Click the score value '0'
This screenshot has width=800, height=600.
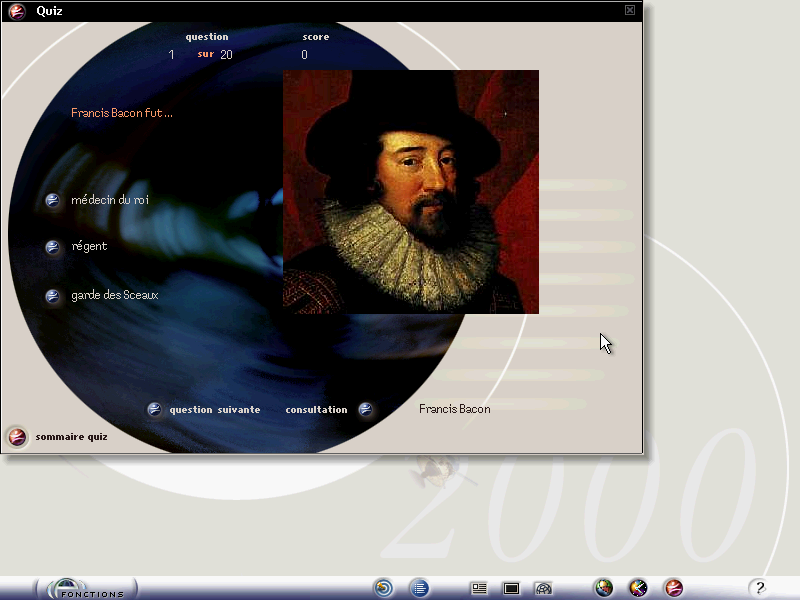(x=305, y=55)
